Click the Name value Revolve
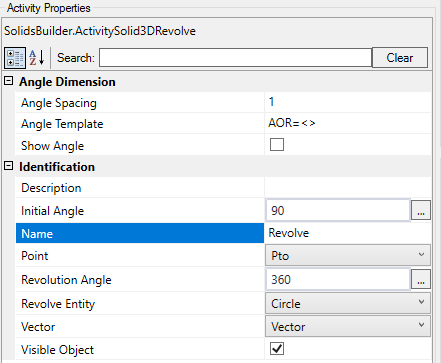 point(289,233)
